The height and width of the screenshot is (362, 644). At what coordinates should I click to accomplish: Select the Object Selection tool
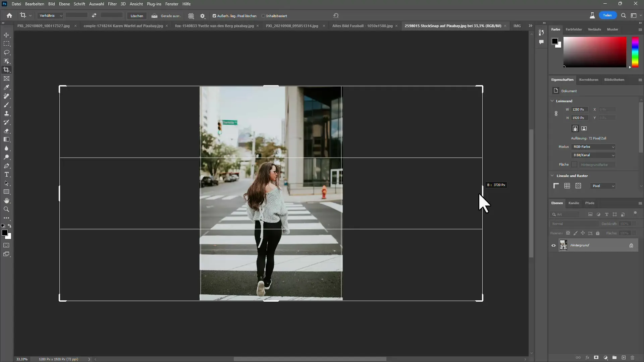coord(6,61)
